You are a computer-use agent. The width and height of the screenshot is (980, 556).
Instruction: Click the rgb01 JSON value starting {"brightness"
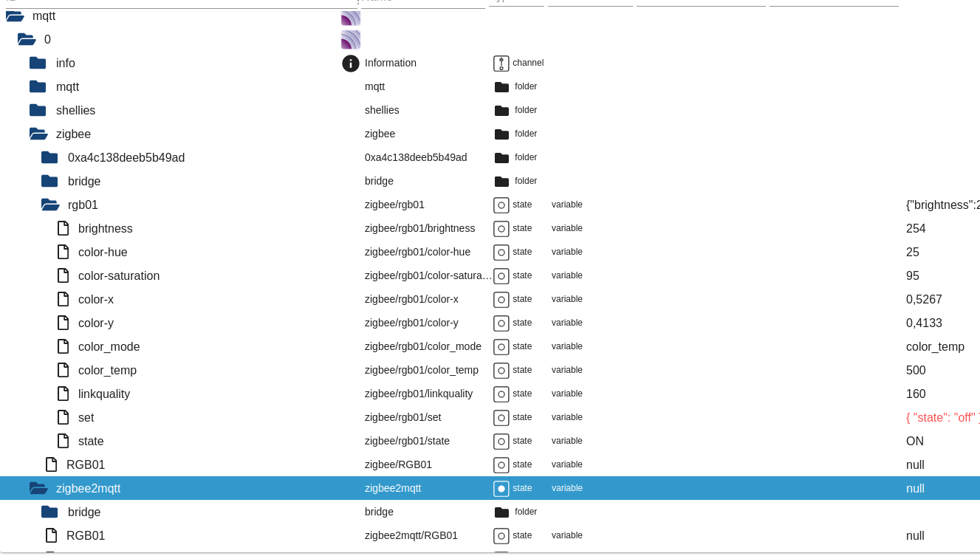click(943, 205)
